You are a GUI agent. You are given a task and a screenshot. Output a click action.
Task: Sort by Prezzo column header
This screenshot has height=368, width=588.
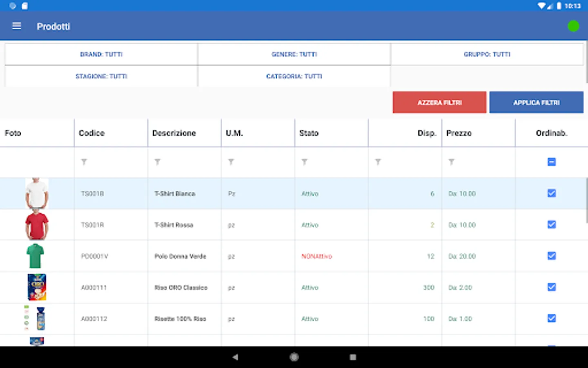point(479,133)
